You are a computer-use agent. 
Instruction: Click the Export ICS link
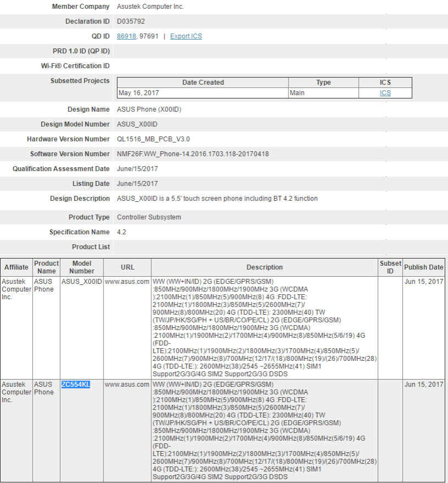[x=186, y=36]
